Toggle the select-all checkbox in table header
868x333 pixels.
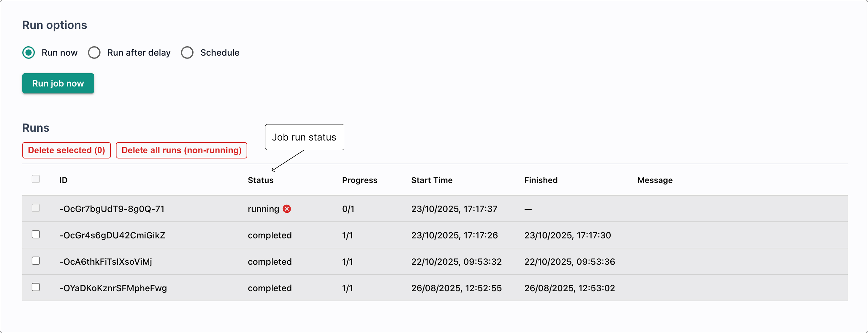coord(36,179)
